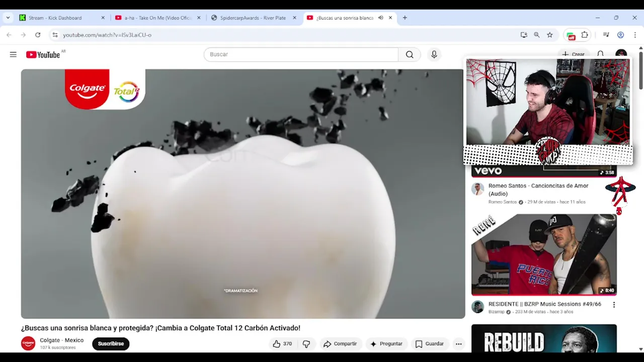Click the '29 M de vistas' text

541,202
